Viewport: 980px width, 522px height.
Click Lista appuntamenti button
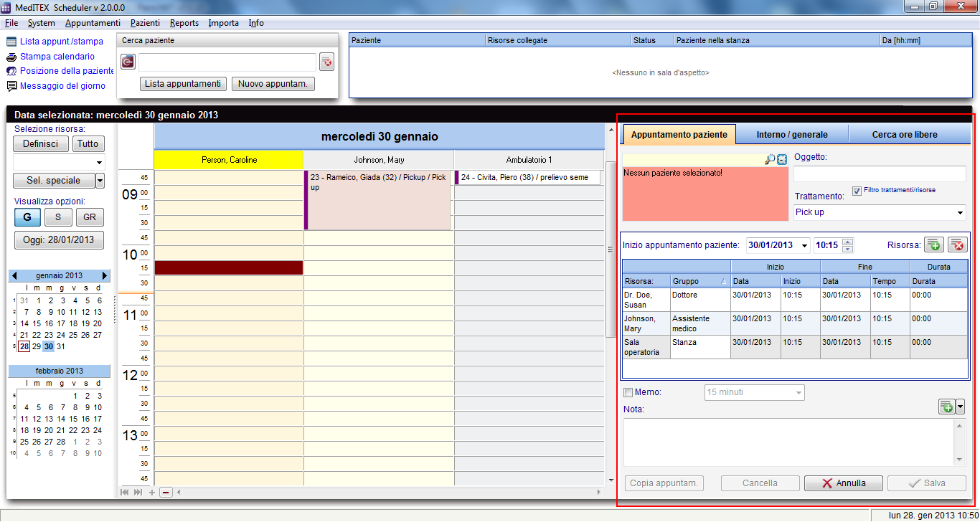[x=183, y=84]
